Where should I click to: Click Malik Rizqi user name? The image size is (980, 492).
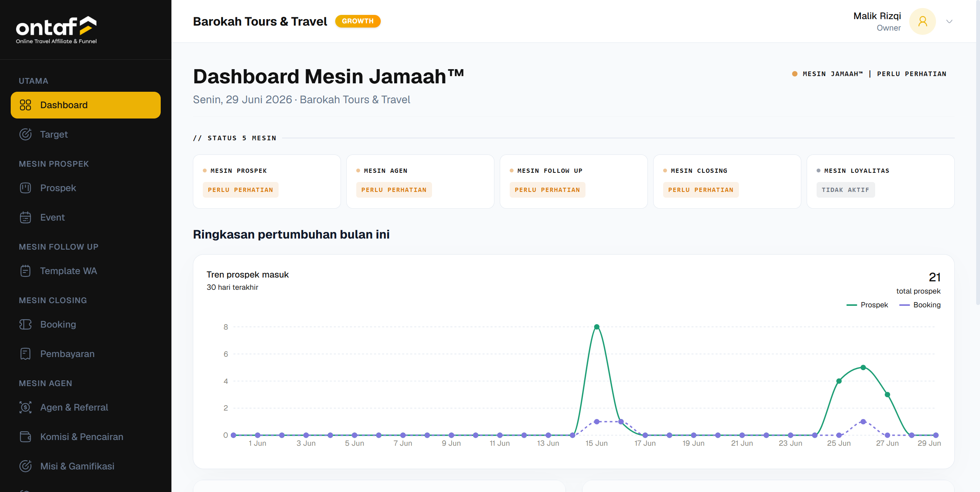877,16
